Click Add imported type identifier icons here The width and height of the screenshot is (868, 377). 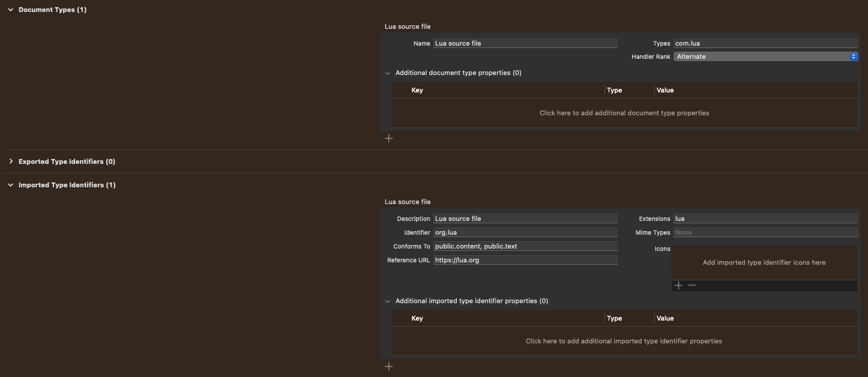tap(764, 262)
